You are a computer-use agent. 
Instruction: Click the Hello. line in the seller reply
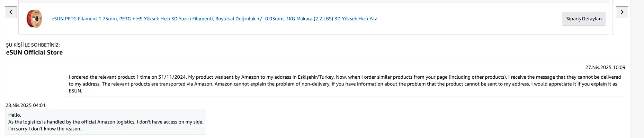pyautogui.click(x=15, y=115)
